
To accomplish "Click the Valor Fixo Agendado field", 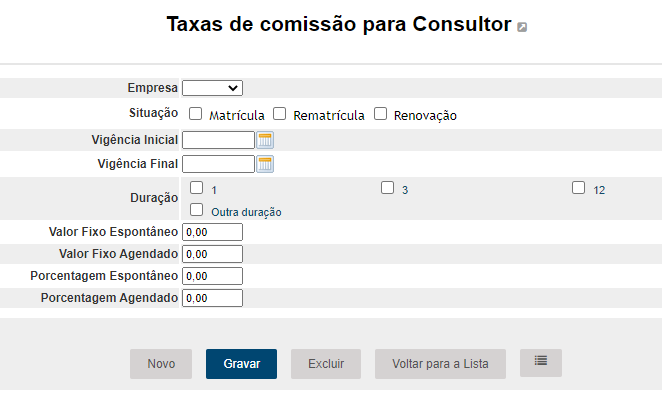I will [212, 254].
